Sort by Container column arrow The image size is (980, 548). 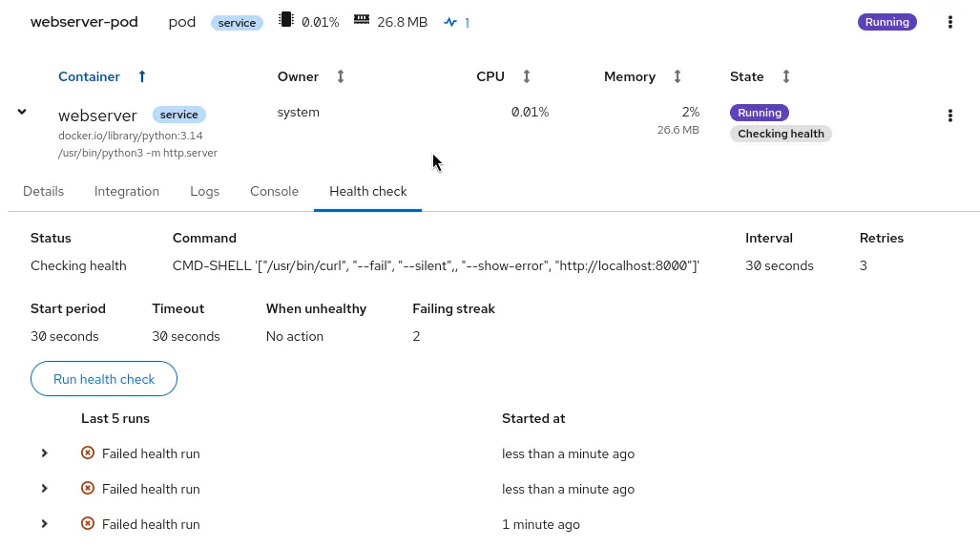[x=142, y=76]
